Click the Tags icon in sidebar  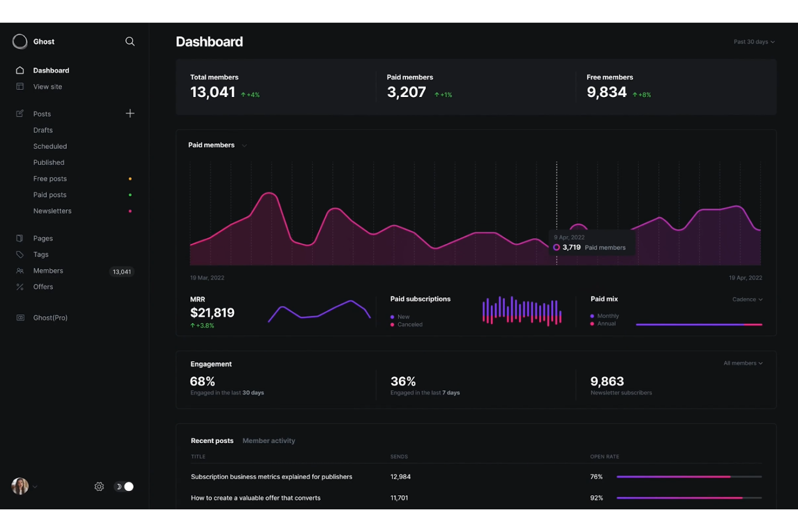pyautogui.click(x=20, y=254)
